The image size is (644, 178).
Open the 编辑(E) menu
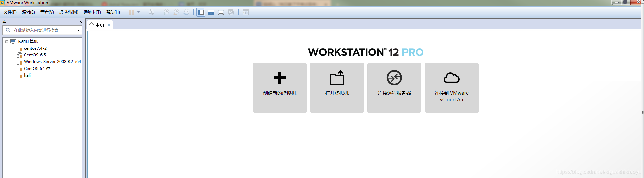click(28, 12)
